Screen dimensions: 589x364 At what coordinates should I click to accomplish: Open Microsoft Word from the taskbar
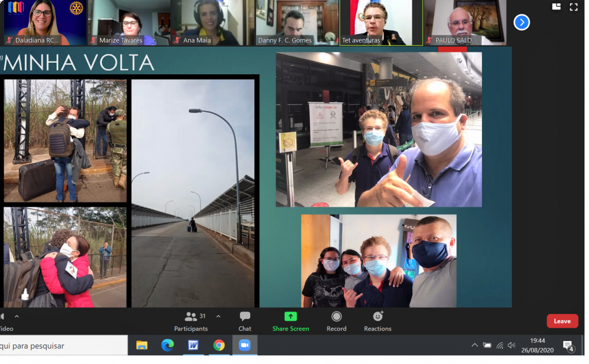[x=193, y=345]
